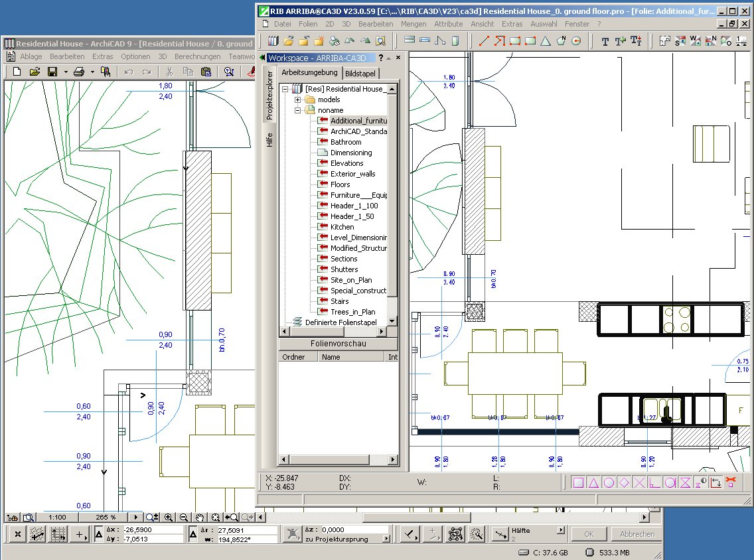Select the pan hand tool in ArchiCAD
754x560 pixels.
[200, 518]
